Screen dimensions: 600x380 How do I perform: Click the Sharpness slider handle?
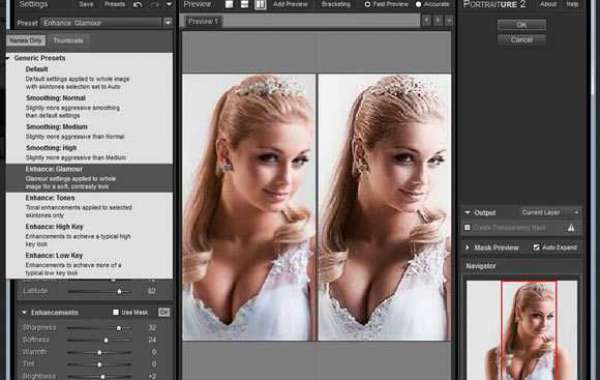[119, 328]
